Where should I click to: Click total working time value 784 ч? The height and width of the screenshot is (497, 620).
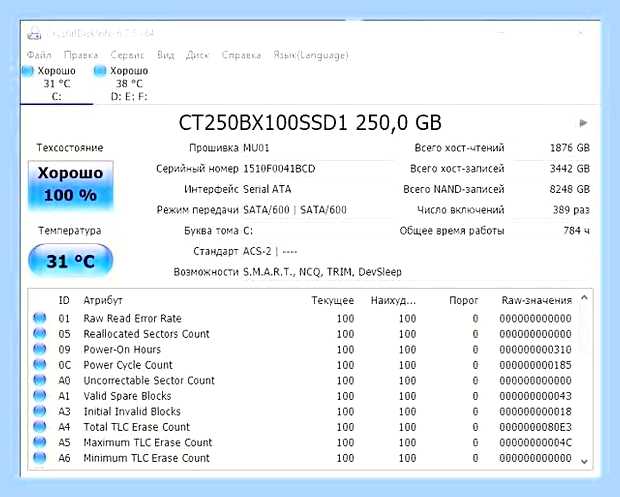coord(577,231)
